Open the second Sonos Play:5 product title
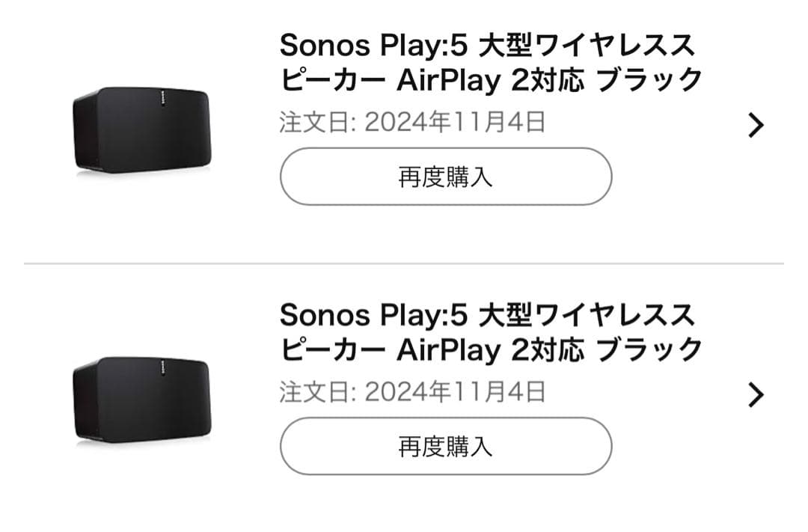Screen dimensions: 808x532 pos(491,333)
